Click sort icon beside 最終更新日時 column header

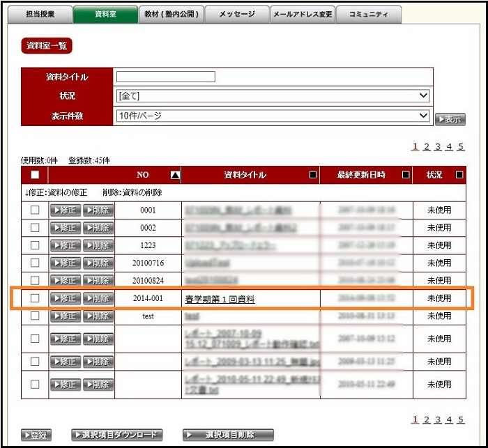point(405,175)
